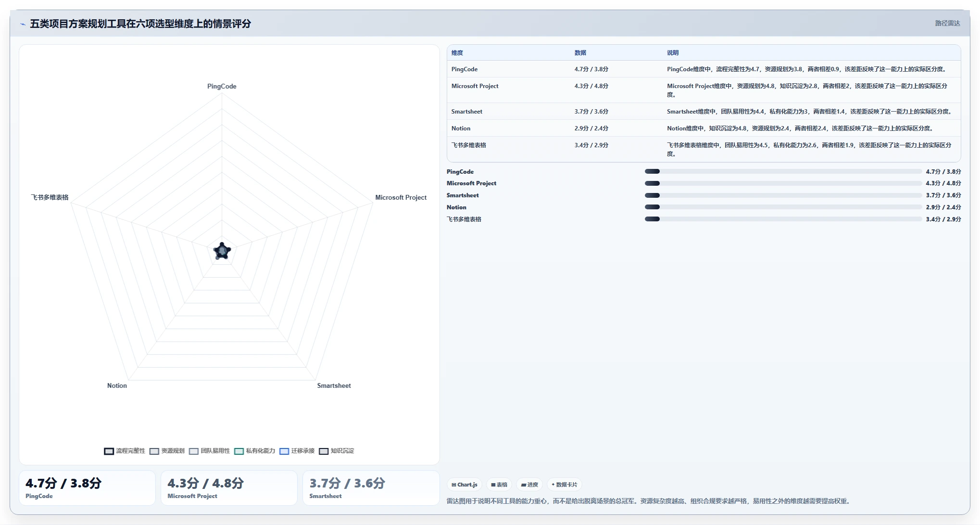
Task: Click the Microsoft Project radar axis label
Action: (401, 197)
